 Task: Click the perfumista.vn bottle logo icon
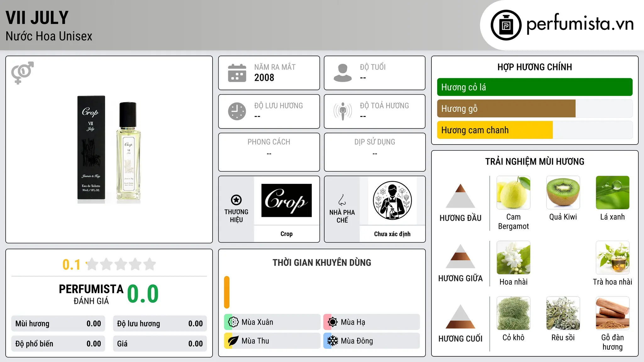(x=506, y=25)
